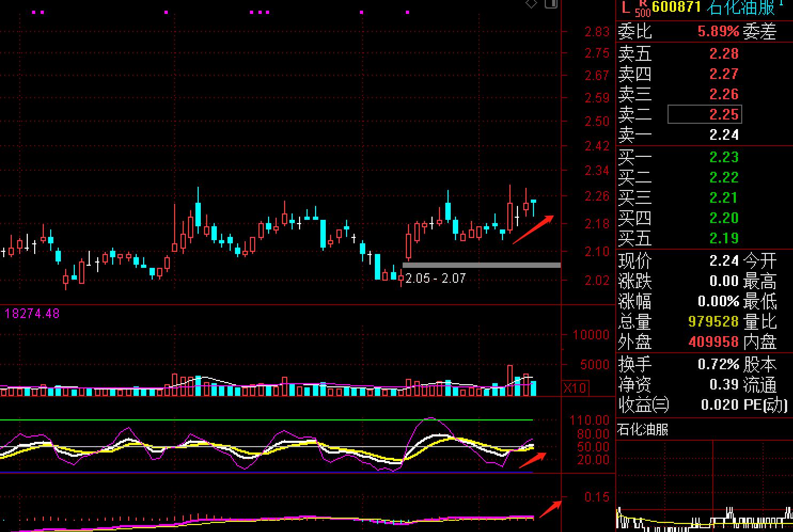Click the magenta 18274.48 volume value

(32, 313)
